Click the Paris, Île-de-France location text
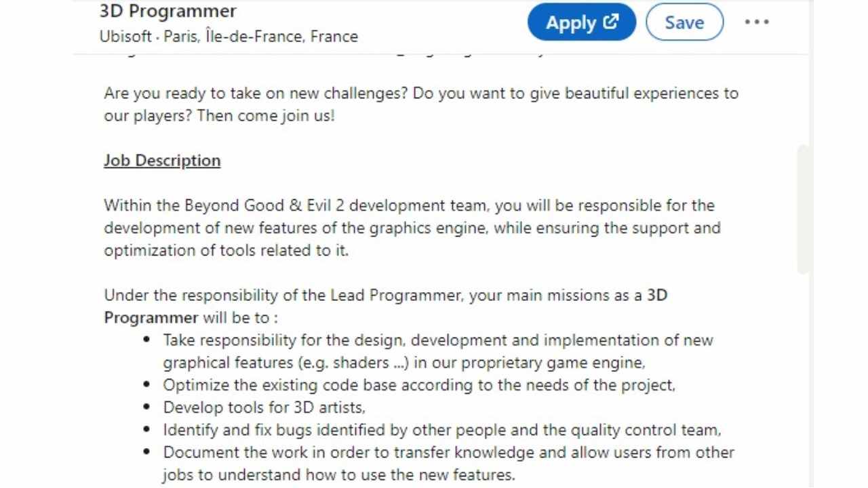 260,37
